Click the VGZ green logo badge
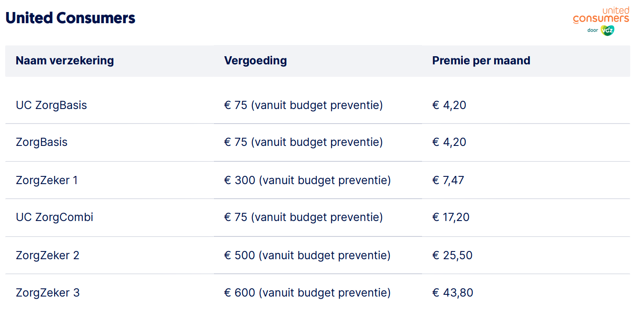This screenshot has width=644, height=333. pos(608,30)
